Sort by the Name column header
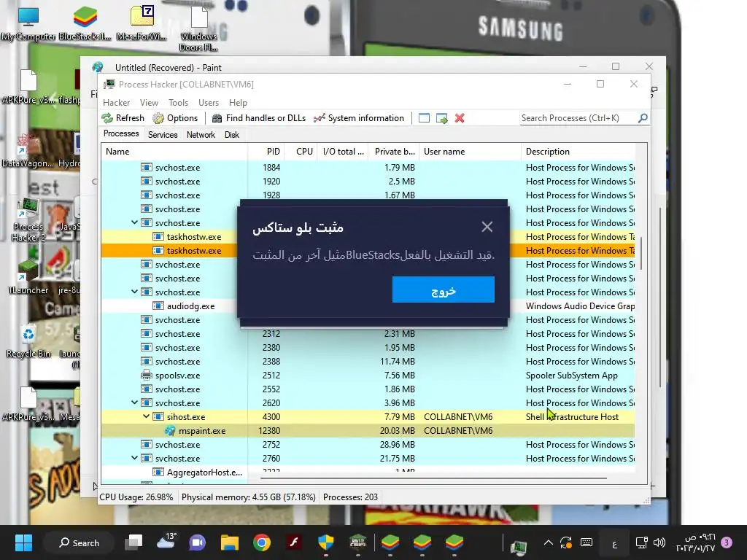 click(174, 152)
